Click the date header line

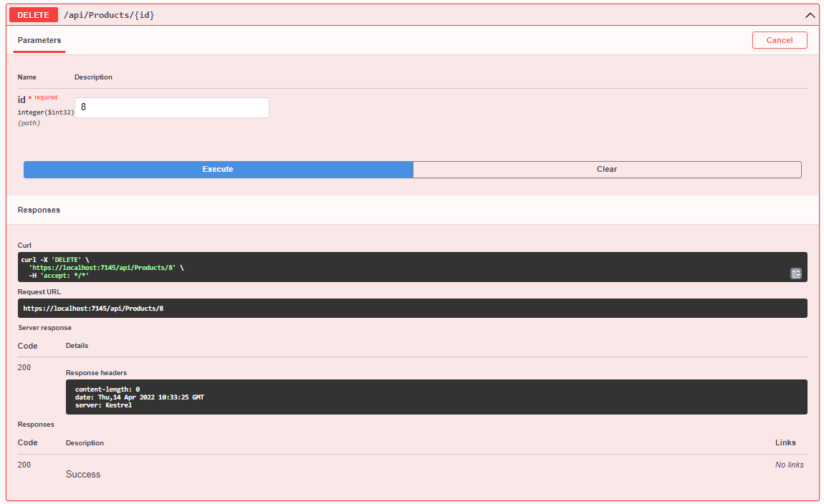(x=139, y=397)
